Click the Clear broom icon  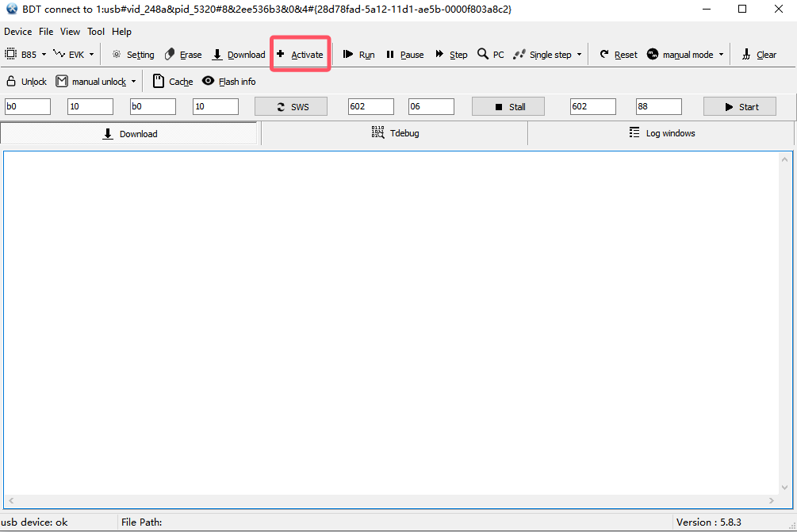pyautogui.click(x=746, y=55)
